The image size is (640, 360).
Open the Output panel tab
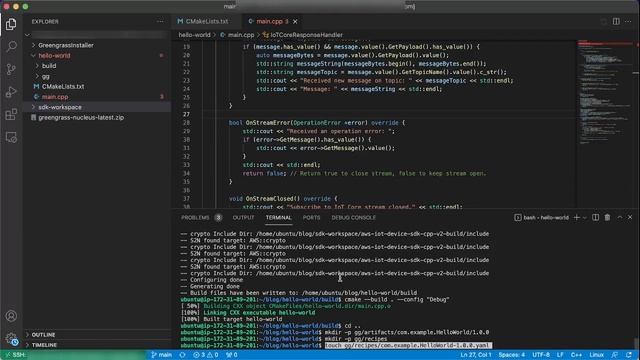tap(243, 218)
